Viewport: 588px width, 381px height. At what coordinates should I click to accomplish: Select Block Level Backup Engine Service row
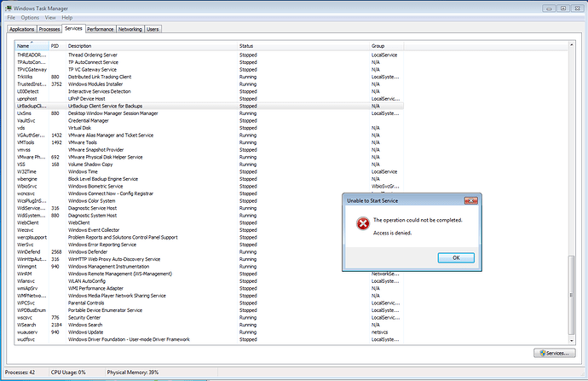coord(210,179)
